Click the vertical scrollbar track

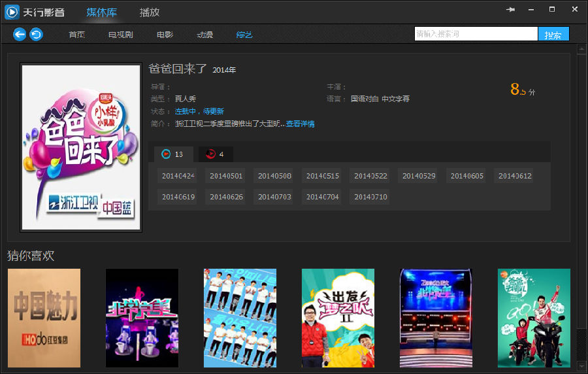[x=581, y=207]
